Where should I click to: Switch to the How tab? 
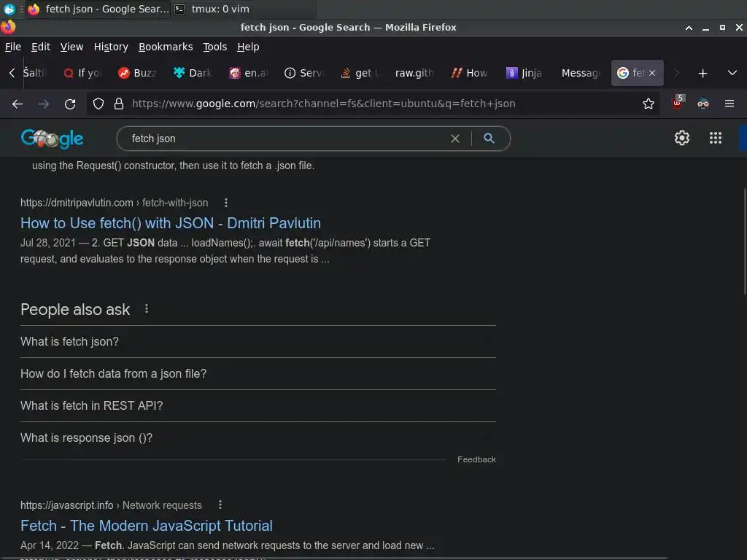[x=470, y=73]
